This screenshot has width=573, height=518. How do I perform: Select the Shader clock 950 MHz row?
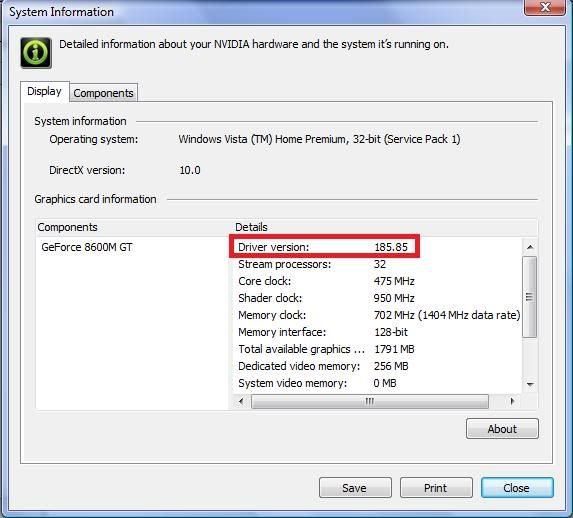(377, 298)
